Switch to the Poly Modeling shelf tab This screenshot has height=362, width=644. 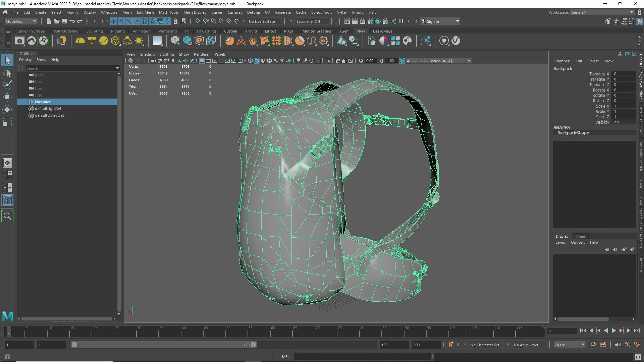click(x=66, y=31)
